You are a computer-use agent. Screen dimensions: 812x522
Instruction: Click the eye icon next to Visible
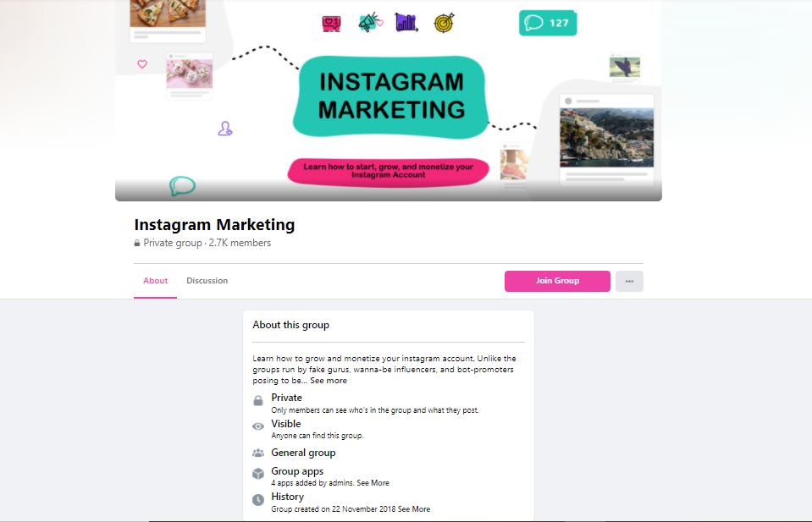coord(258,426)
